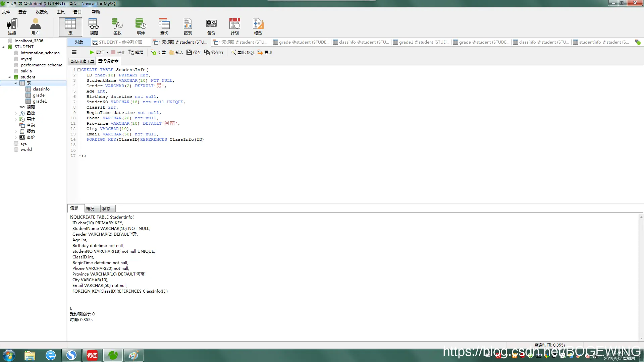Switch to 查询创建工具 tab
The image size is (644, 362).
coord(82,61)
